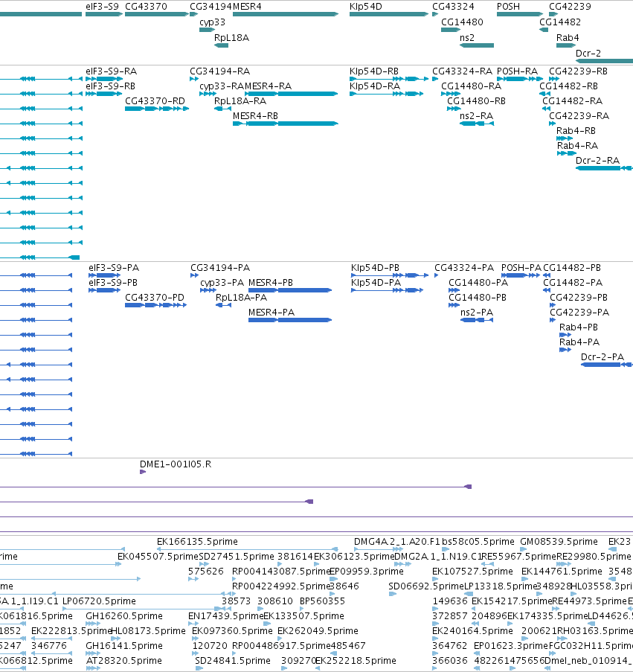Select the EK144761.5prime EST

[x=525, y=579]
